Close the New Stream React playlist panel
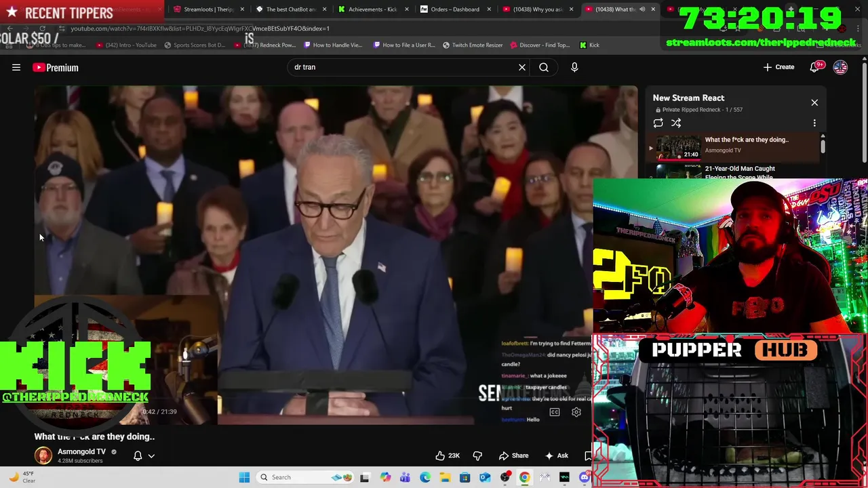 coord(814,102)
